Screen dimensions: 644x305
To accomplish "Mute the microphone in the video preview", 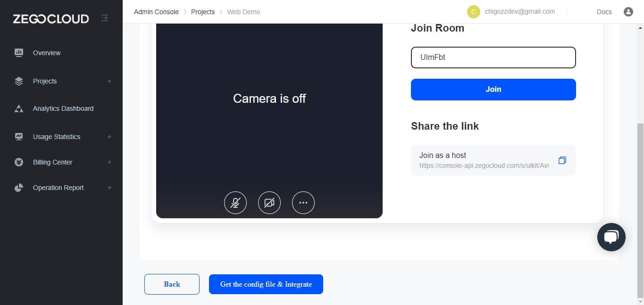I will [x=235, y=202].
